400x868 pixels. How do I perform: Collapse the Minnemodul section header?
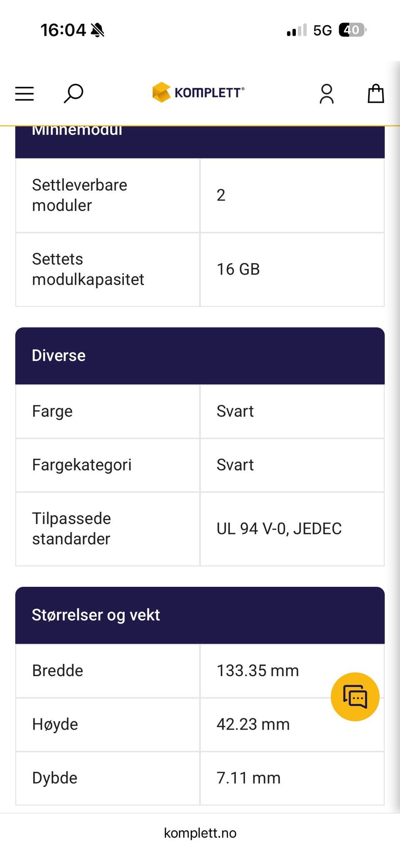(200, 142)
